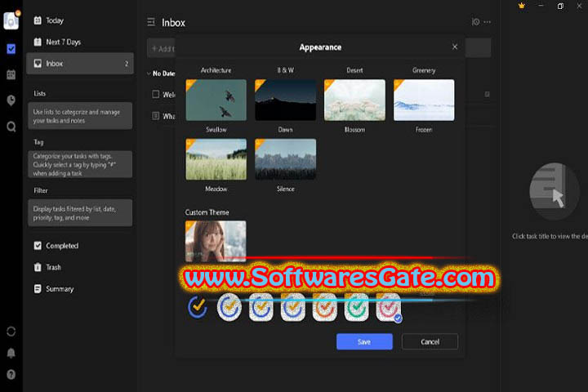Click the 'Desert' theme label
Viewport: 588px width, 392px height.
click(x=354, y=70)
